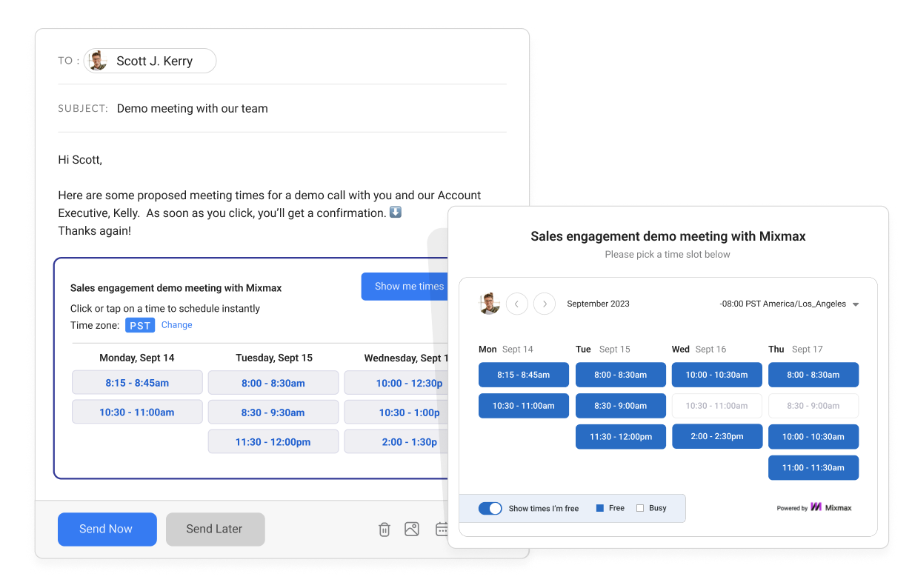Image resolution: width=912 pixels, height=588 pixels.
Task: Click the subject field text
Action: pos(193,108)
